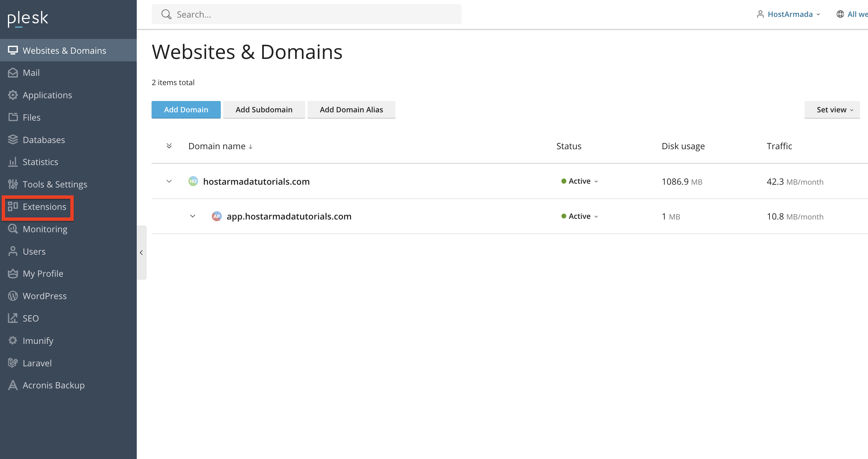Open the Laravel section
868x459 pixels.
click(68, 363)
